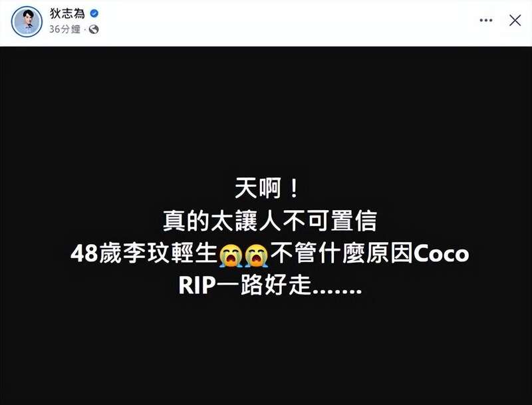Click the 48歲李玟輕生 text
The image size is (532, 405).
tap(144, 253)
